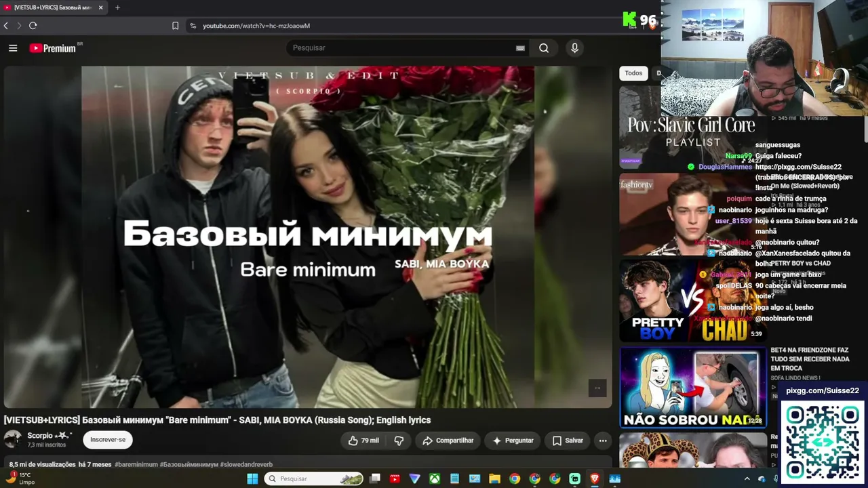
Task: Go to YouTube Premium home logo
Action: pyautogui.click(x=53, y=48)
